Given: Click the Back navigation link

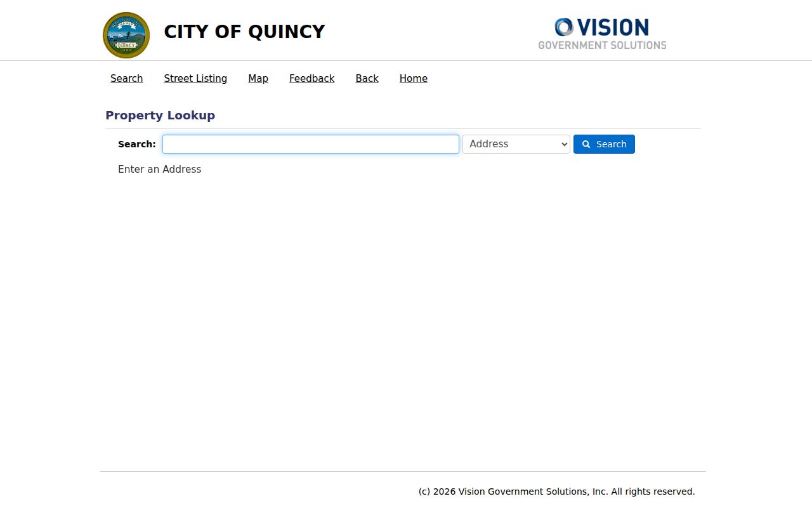Looking at the screenshot, I should click(367, 78).
